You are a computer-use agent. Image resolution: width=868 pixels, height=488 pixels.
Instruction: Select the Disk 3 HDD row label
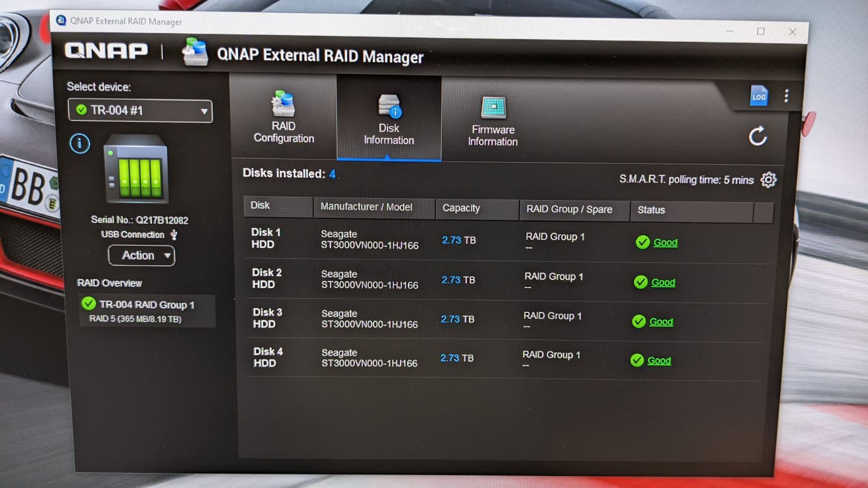tap(267, 318)
